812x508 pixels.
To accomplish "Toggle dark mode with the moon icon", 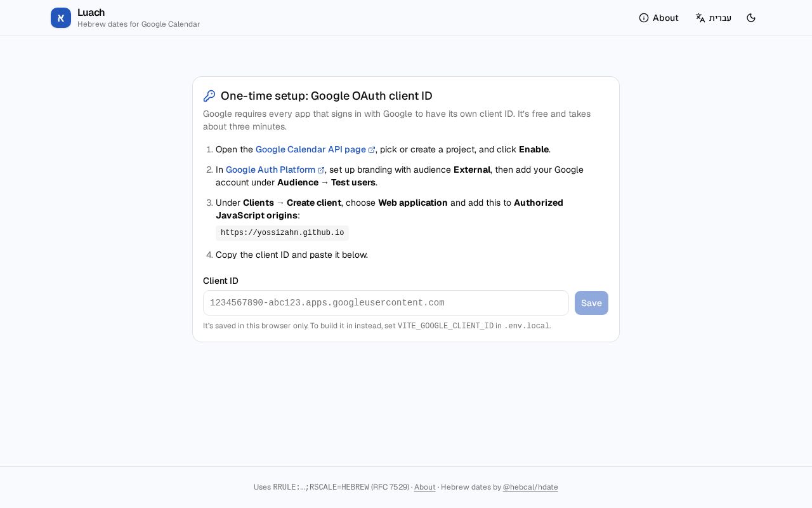I will coord(751,18).
